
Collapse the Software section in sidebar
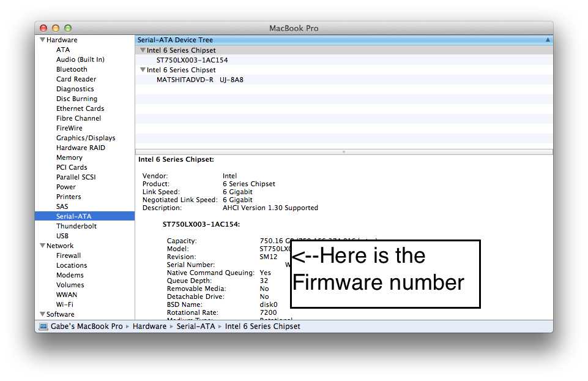pos(42,314)
